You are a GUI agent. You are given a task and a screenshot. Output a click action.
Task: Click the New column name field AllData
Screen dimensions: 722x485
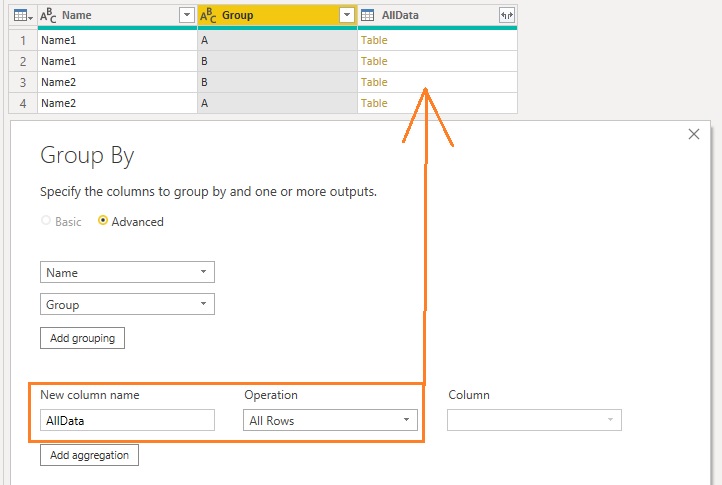tap(127, 420)
